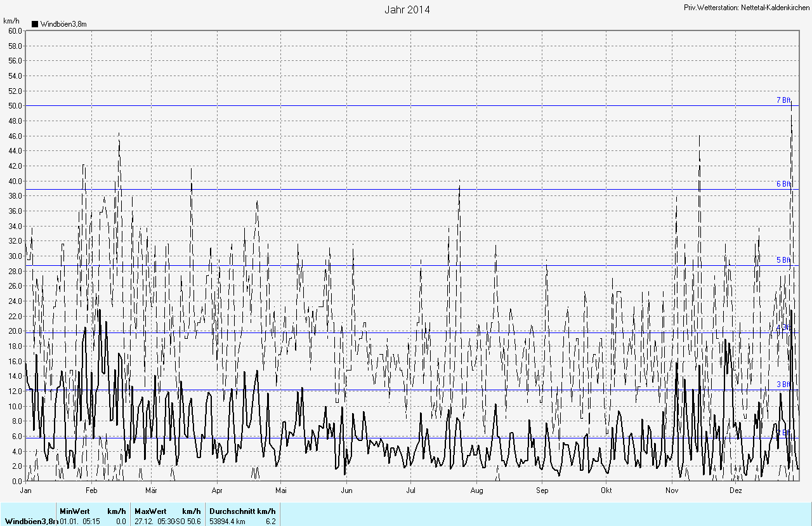This screenshot has height=526, width=812.
Task: Select the Mär month label
Action: click(151, 491)
